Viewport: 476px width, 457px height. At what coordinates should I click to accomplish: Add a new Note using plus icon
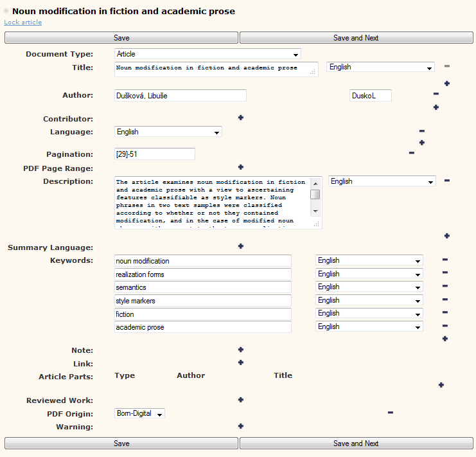pos(241,350)
